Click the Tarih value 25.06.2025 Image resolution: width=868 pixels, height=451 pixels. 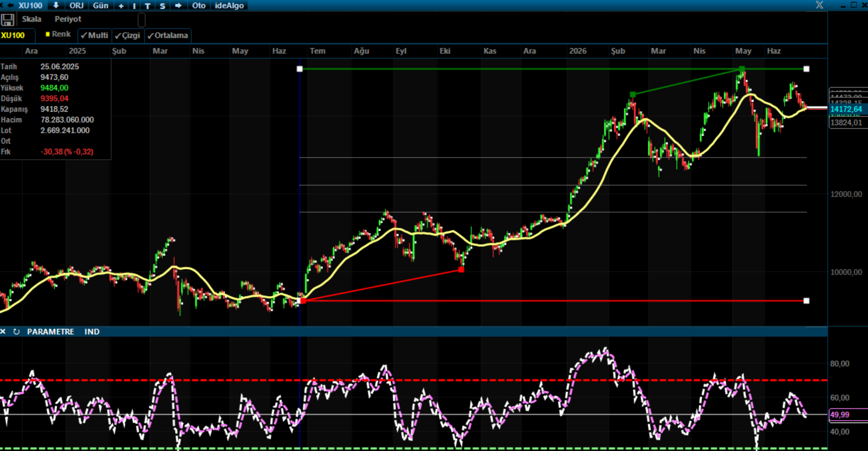pyautogui.click(x=60, y=67)
